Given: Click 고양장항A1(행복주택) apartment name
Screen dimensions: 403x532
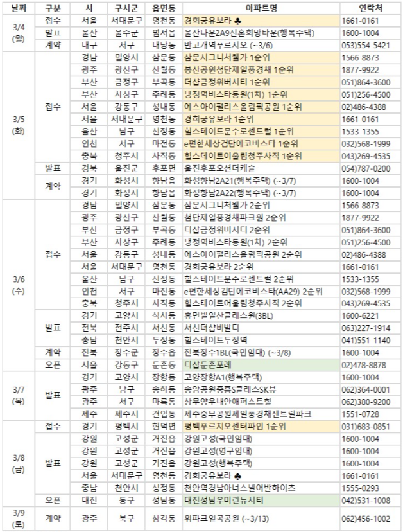Looking at the screenshot, I should [223, 377].
